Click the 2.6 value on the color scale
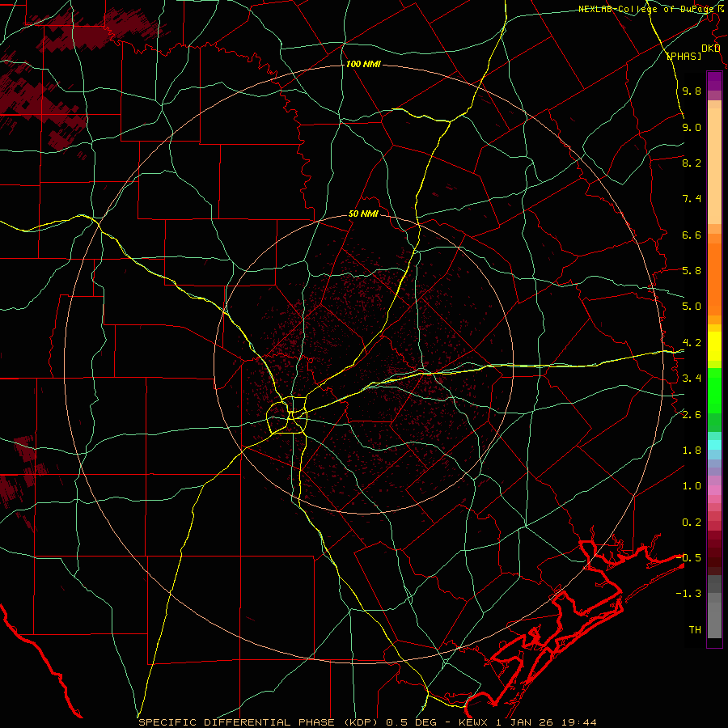728x728 pixels. pyautogui.click(x=692, y=414)
